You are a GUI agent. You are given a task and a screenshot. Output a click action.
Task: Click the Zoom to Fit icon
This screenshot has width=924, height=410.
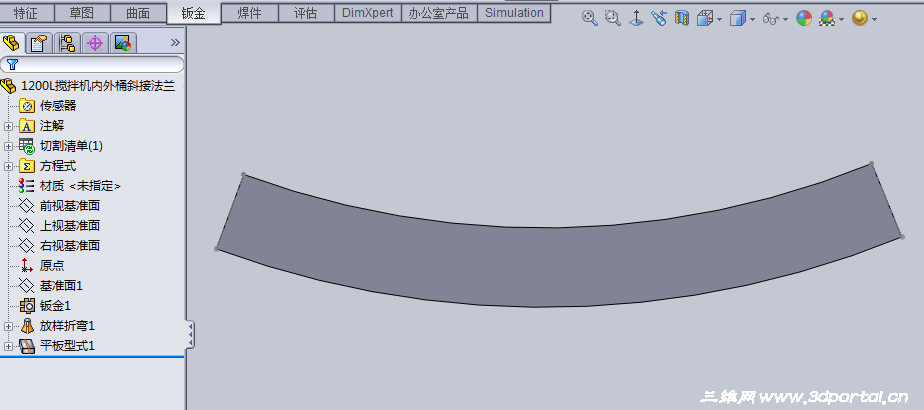tap(589, 18)
